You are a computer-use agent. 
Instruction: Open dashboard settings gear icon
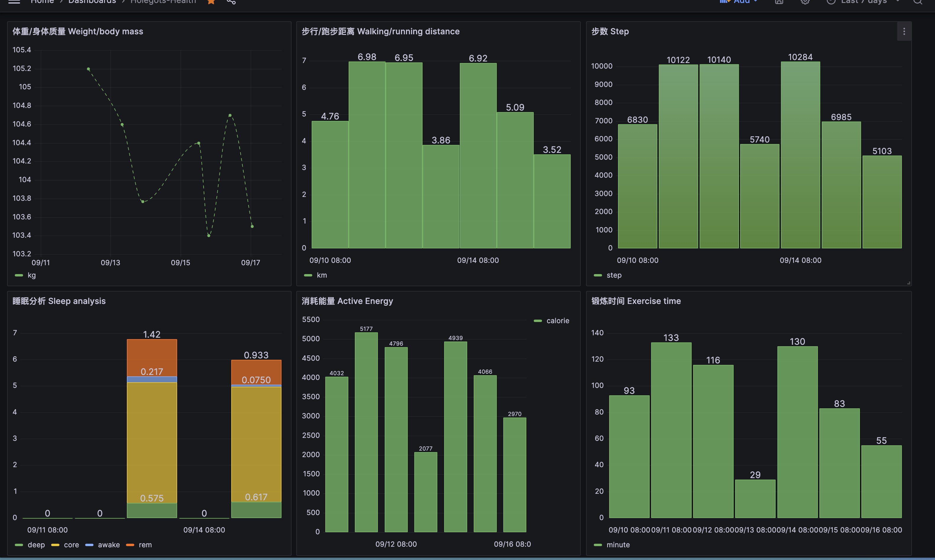(x=805, y=1)
